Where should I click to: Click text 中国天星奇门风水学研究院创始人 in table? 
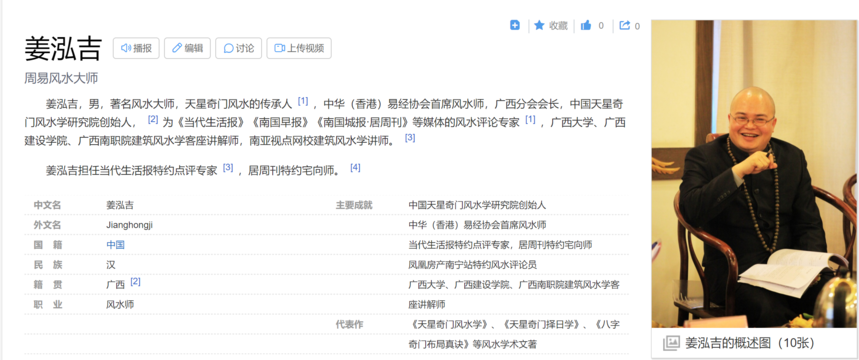pos(477,205)
